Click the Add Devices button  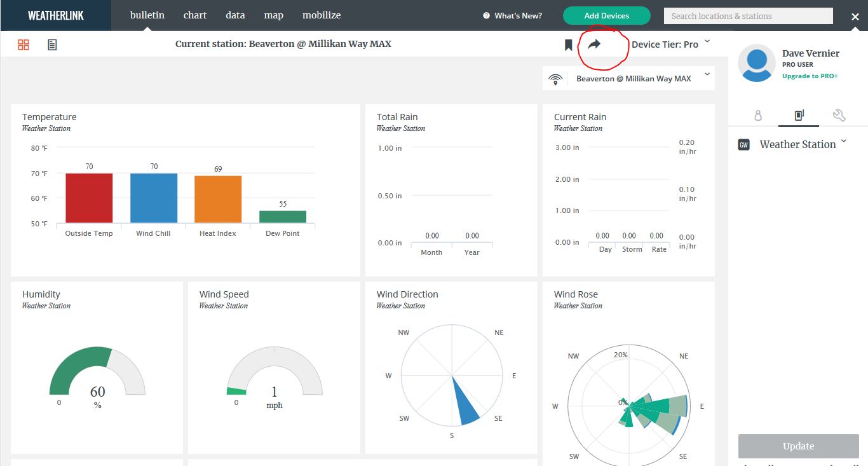click(x=607, y=16)
